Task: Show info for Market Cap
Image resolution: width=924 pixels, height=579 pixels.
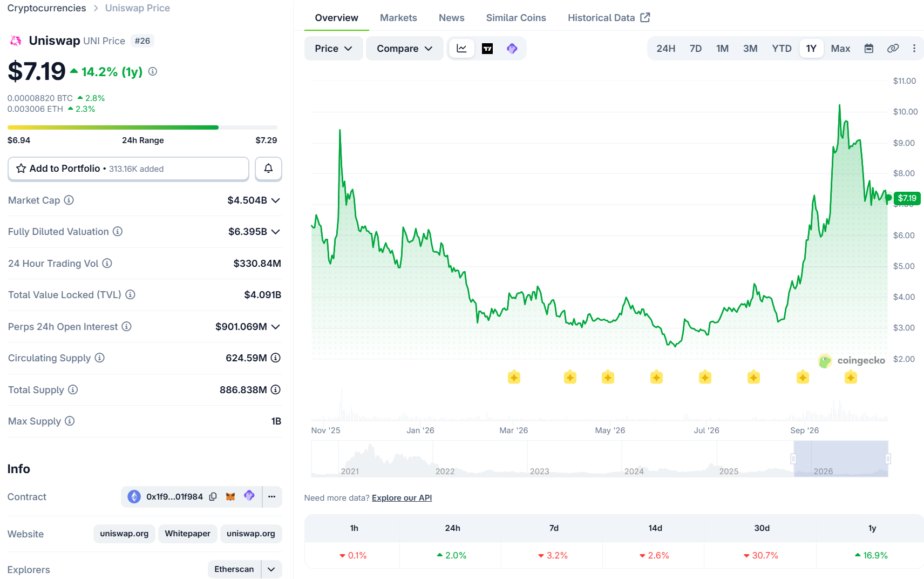Action: click(69, 200)
